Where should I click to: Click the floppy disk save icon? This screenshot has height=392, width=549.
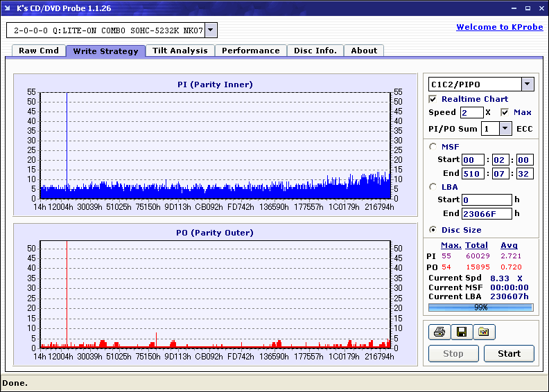point(461,332)
